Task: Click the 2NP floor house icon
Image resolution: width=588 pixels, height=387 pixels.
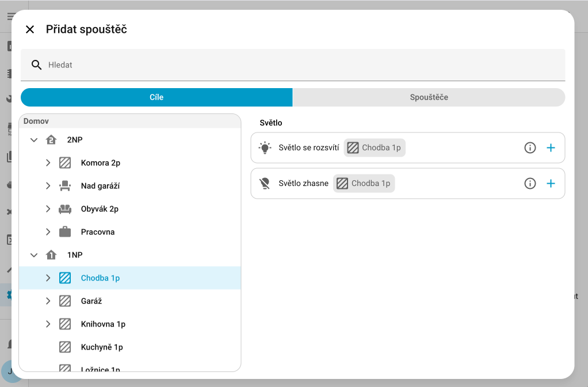Action: pyautogui.click(x=51, y=140)
